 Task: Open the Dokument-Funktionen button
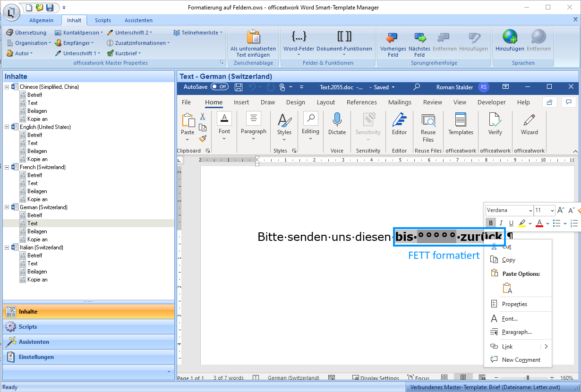pyautogui.click(x=344, y=43)
